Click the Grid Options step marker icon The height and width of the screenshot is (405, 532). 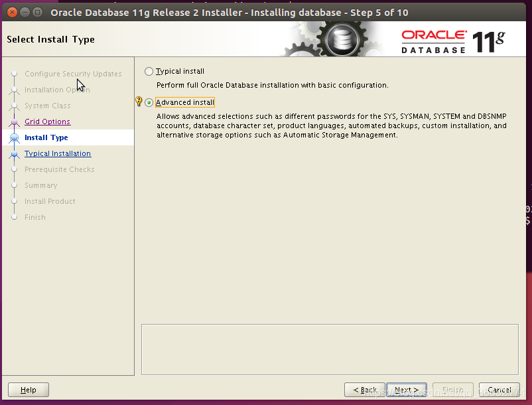tap(14, 122)
